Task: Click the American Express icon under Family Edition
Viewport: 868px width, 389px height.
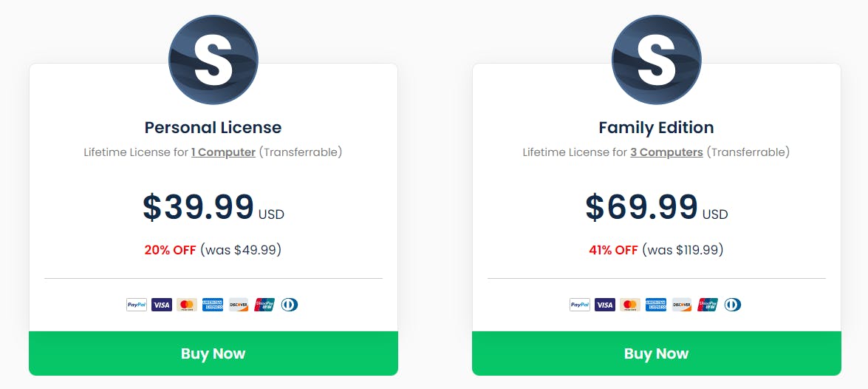Action: point(656,305)
